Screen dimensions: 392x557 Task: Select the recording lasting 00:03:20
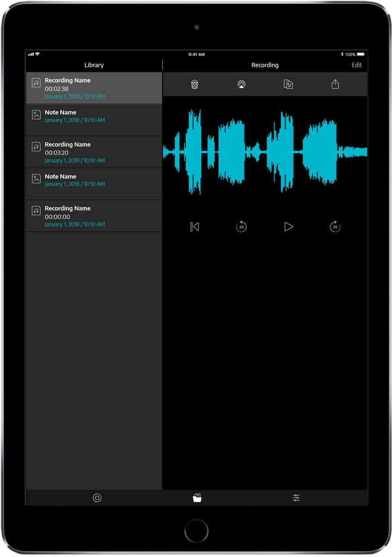94,152
